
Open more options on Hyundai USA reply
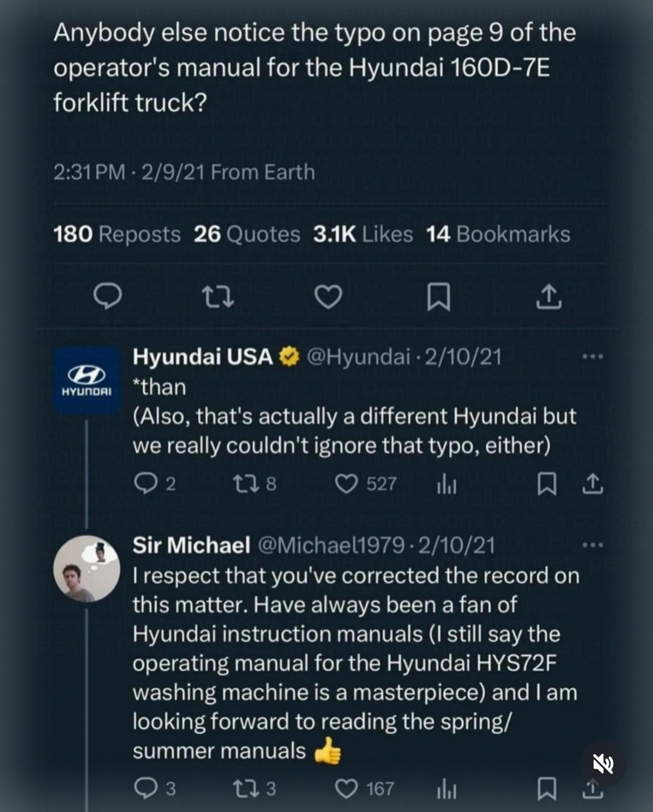[x=592, y=357]
